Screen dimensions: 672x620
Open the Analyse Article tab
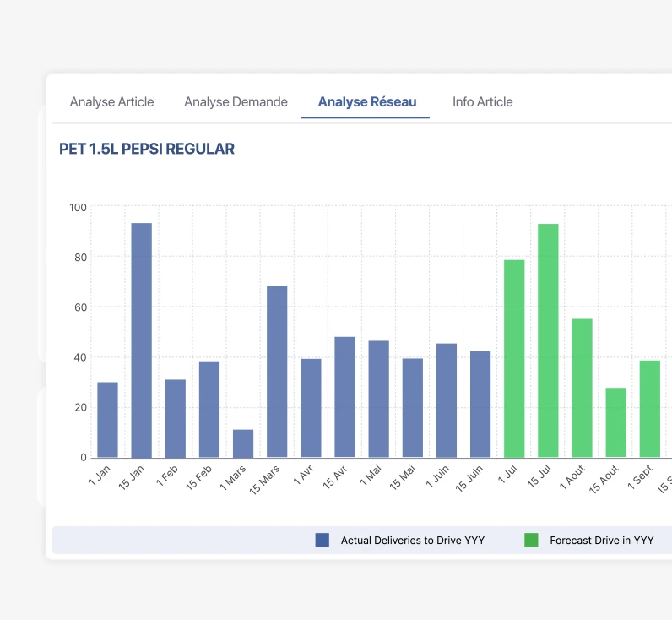point(111,102)
